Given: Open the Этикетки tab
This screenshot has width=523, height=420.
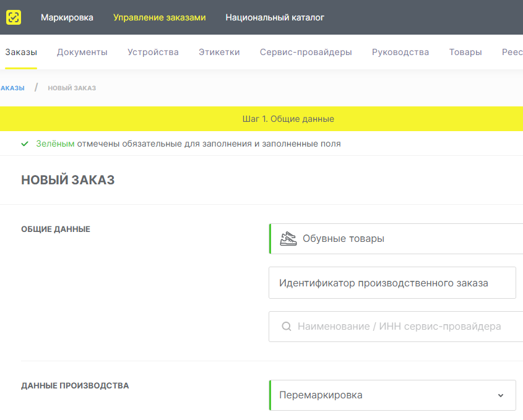Looking at the screenshot, I should tap(219, 52).
